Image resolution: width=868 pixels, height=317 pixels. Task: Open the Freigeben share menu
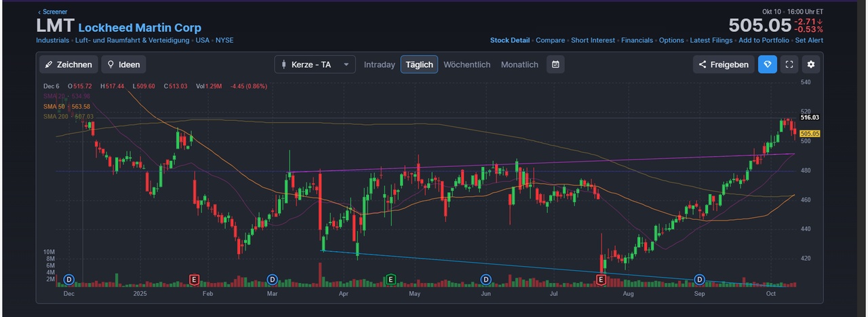click(724, 64)
